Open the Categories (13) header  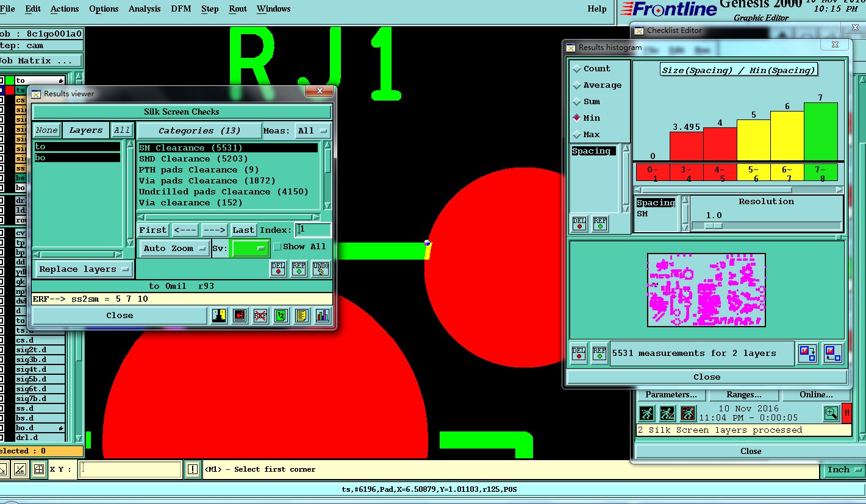[x=199, y=130]
